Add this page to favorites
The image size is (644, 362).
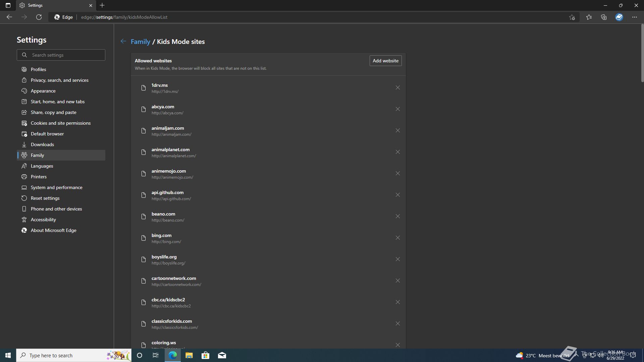572,17
